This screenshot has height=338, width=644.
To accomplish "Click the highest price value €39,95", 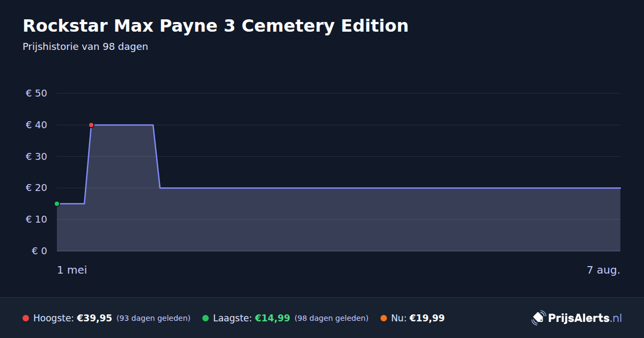I will click(x=94, y=318).
